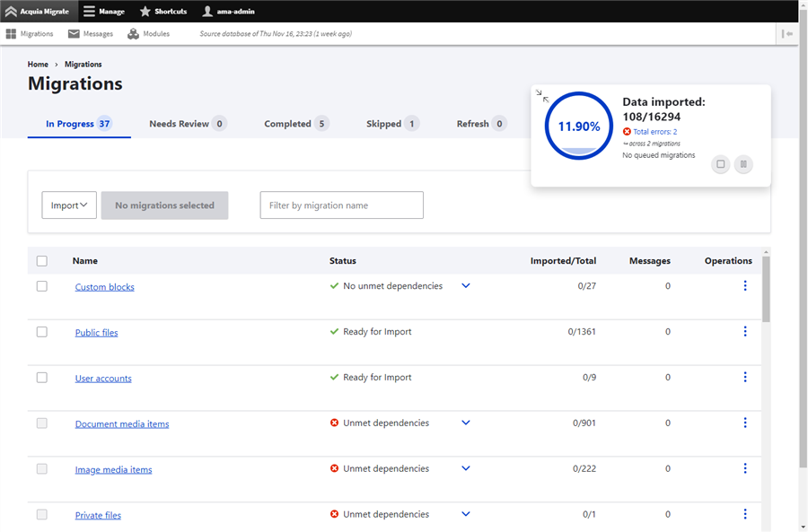Pause migrations with the pause button
The height and width of the screenshot is (532, 808).
tap(743, 164)
